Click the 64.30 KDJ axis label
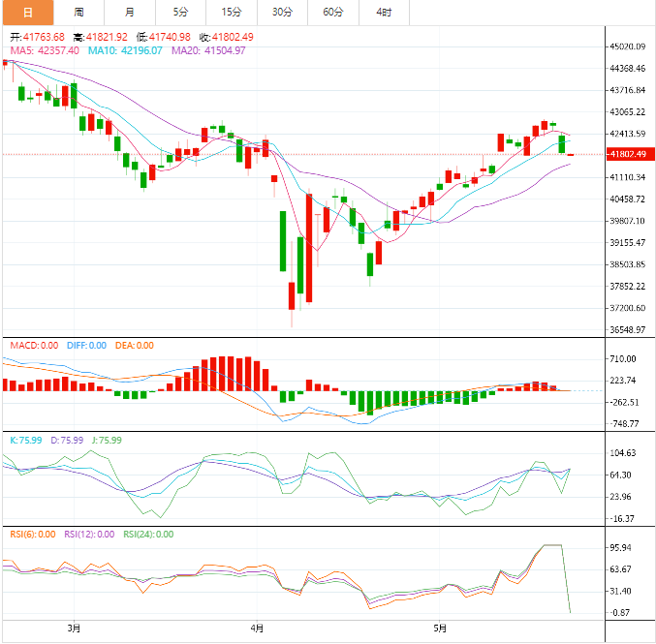Screen dimensions: 656x644 click(621, 475)
